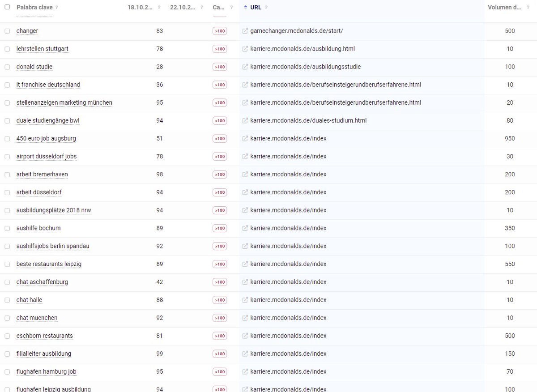Open keyword chat aschaffenburg

[x=42, y=282]
